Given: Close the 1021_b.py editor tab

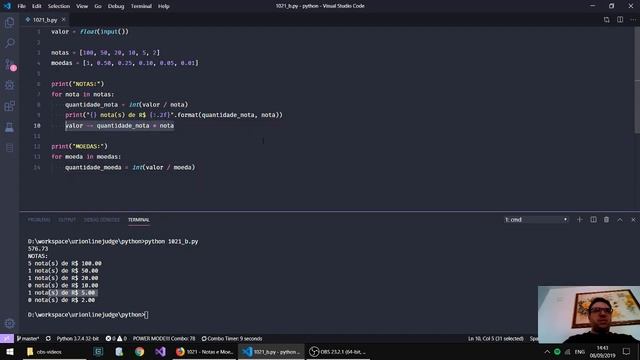Looking at the screenshot, I should click(x=63, y=20).
